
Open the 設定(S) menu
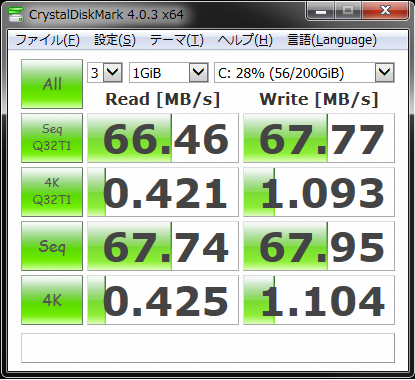[x=115, y=40]
